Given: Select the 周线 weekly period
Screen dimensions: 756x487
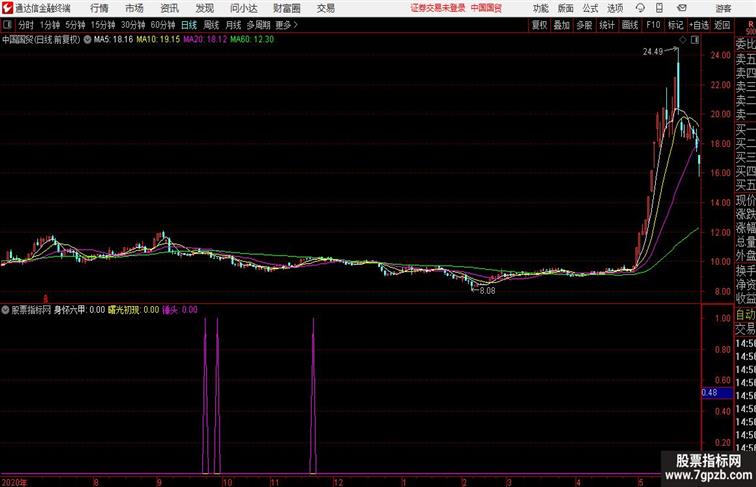Looking at the screenshot, I should tap(211, 25).
